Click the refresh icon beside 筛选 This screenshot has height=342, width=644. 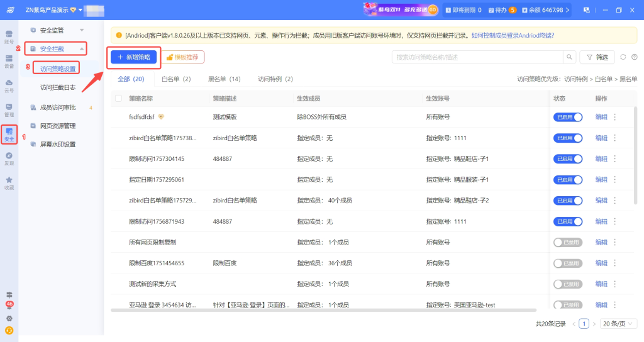(x=623, y=57)
